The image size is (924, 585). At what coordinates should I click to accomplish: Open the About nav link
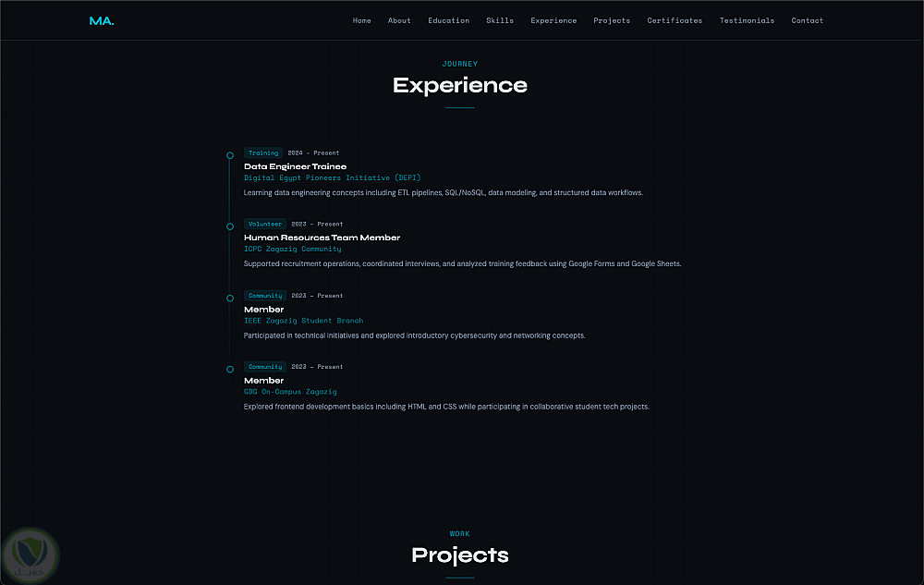(399, 20)
